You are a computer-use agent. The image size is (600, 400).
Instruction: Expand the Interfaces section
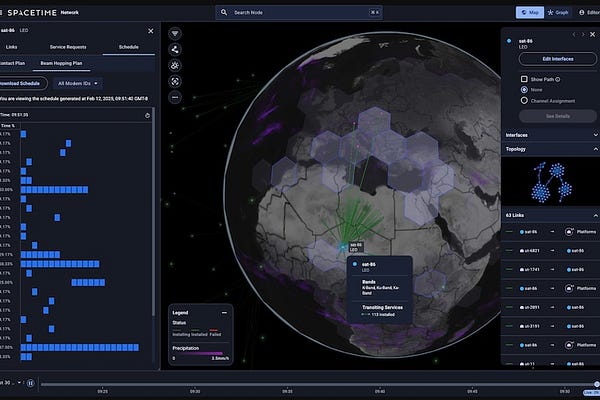pyautogui.click(x=595, y=134)
